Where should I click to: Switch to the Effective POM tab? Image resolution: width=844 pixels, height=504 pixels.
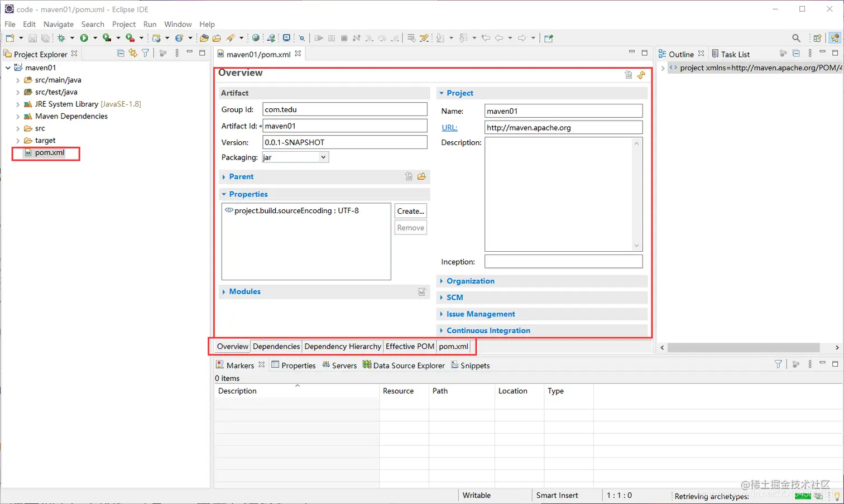point(410,346)
